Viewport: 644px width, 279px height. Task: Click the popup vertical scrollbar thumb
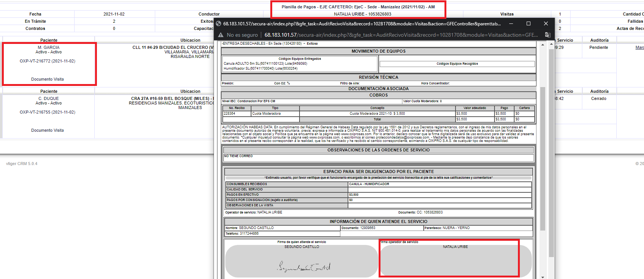tap(543, 159)
